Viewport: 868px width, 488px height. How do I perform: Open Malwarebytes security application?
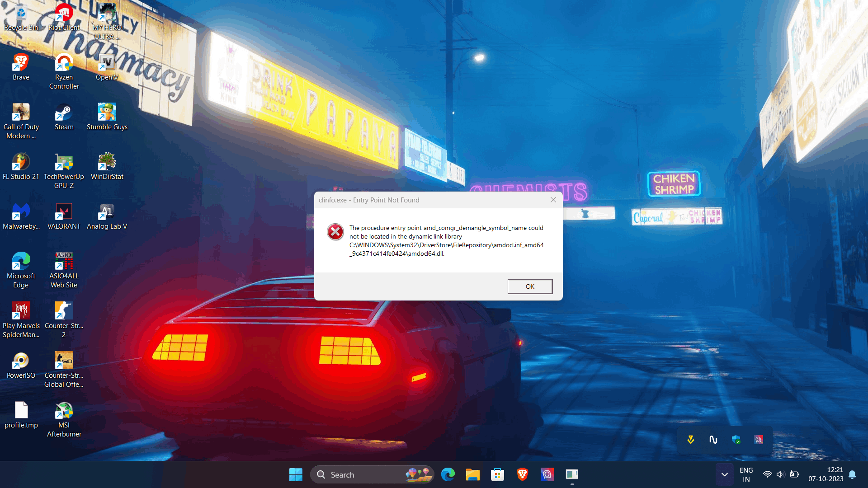pos(20,215)
